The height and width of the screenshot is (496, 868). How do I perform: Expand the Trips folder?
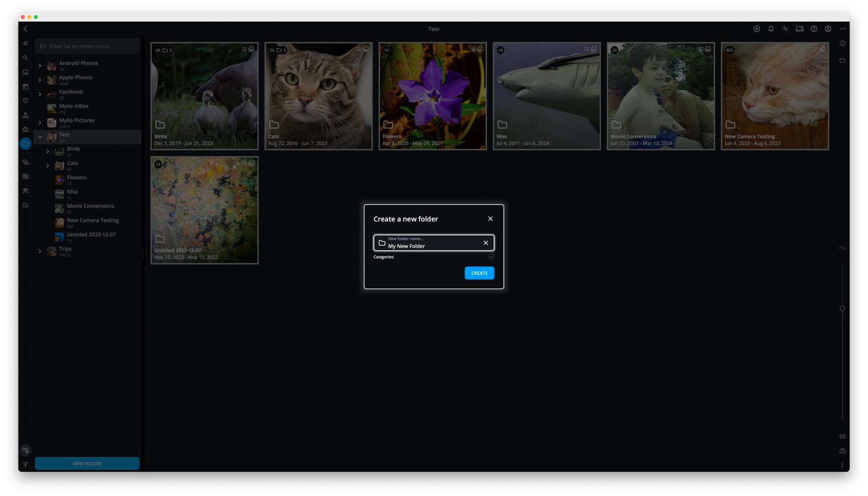pos(40,251)
